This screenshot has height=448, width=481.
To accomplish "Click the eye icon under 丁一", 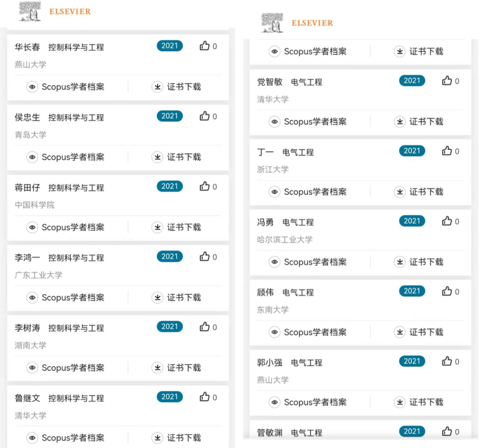I will point(275,192).
